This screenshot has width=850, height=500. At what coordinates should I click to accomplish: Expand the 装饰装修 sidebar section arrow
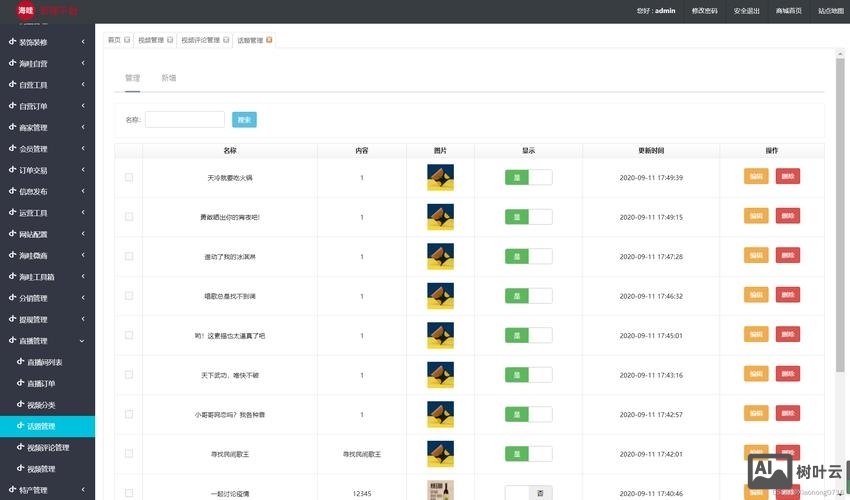coord(83,42)
